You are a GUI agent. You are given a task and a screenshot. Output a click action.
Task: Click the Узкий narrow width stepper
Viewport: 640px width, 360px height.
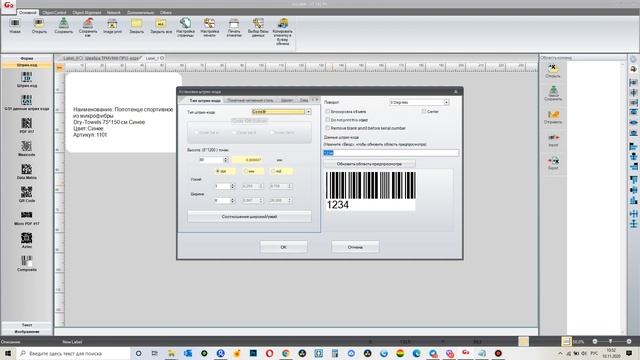(232, 186)
